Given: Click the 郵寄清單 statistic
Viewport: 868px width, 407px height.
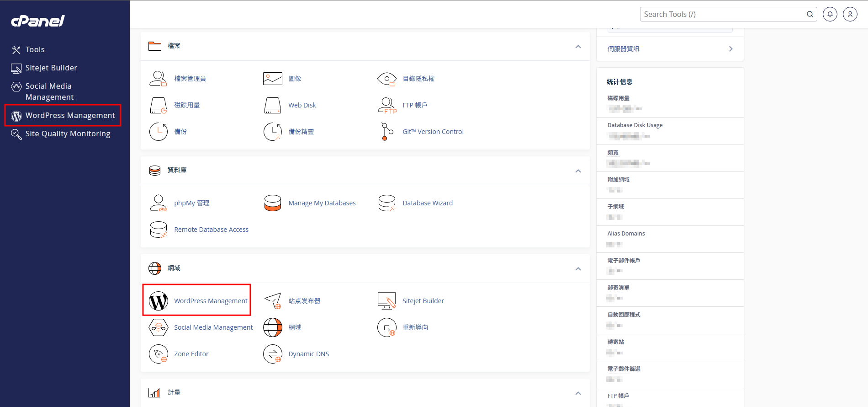Looking at the screenshot, I should pos(618,288).
